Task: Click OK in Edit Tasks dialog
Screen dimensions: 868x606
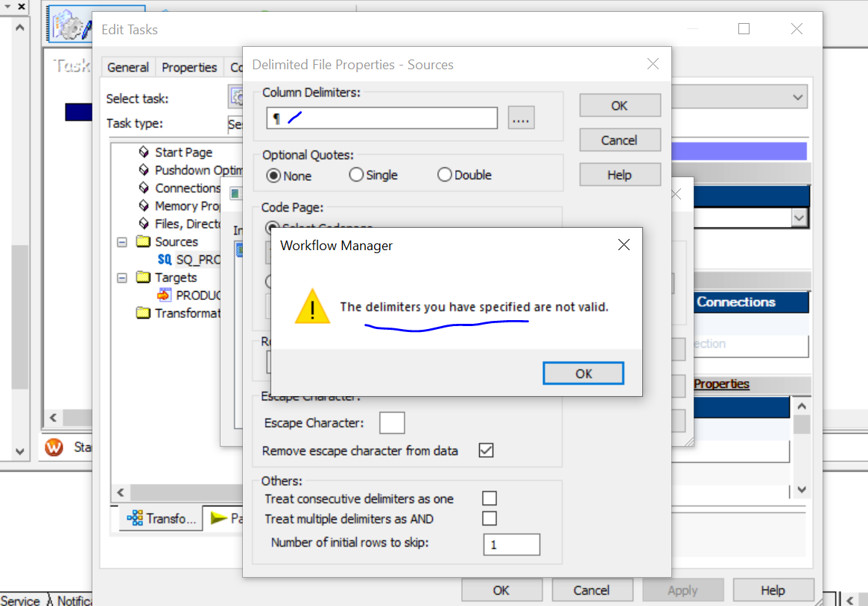Action: pyautogui.click(x=501, y=590)
